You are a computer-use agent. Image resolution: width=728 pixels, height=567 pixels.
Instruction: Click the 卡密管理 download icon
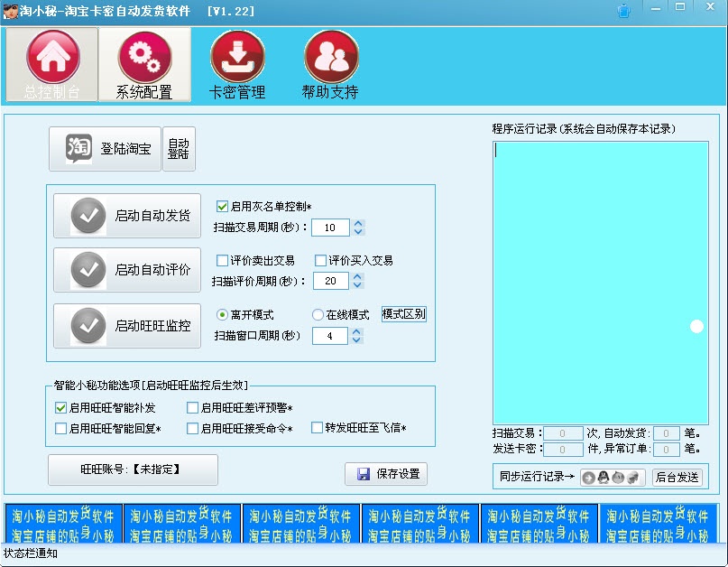[237, 56]
